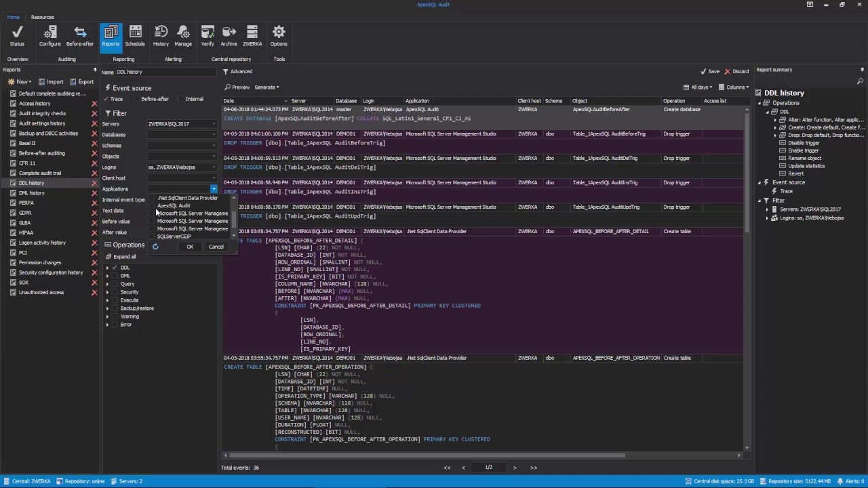This screenshot has width=868, height=488.
Task: Toggle the Trace event source checkbox
Action: pos(106,99)
